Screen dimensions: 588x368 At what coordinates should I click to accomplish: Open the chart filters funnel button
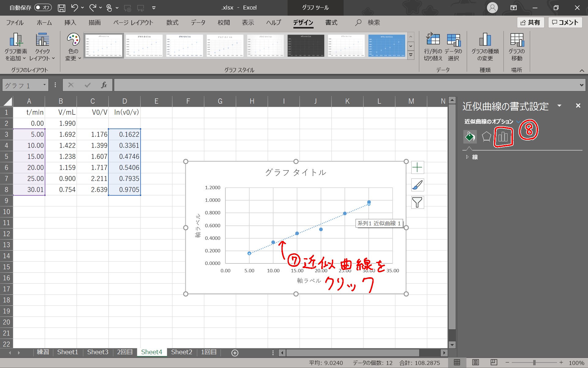coord(417,202)
